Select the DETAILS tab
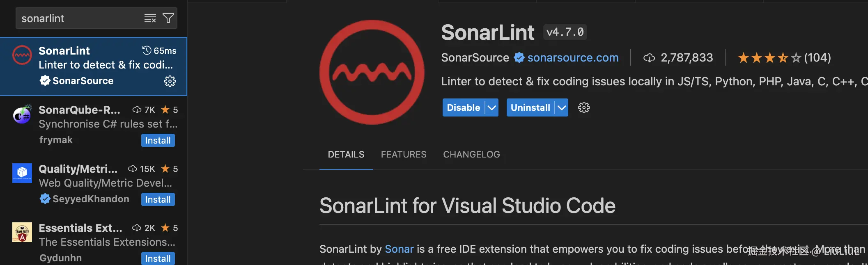Screen dimensions: 868x265 point(346,154)
